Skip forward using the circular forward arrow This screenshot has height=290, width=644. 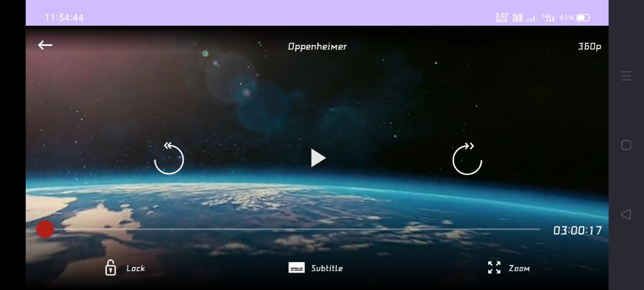(x=467, y=159)
